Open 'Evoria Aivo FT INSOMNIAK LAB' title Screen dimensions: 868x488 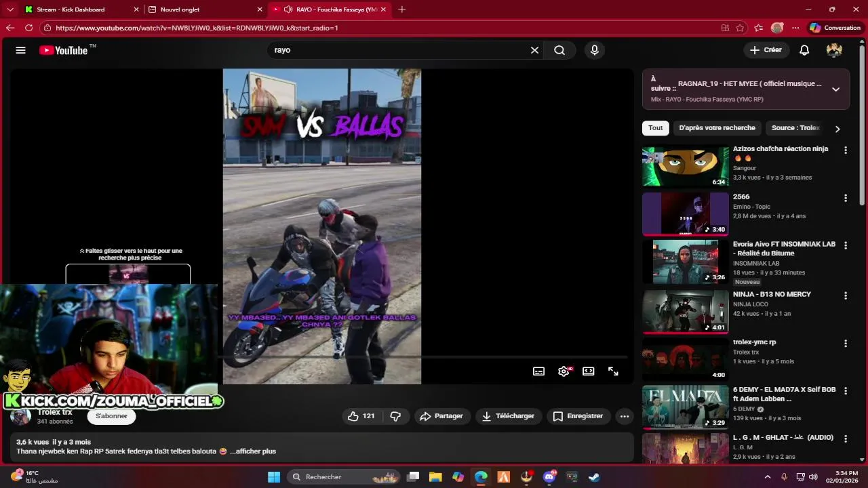784,248
